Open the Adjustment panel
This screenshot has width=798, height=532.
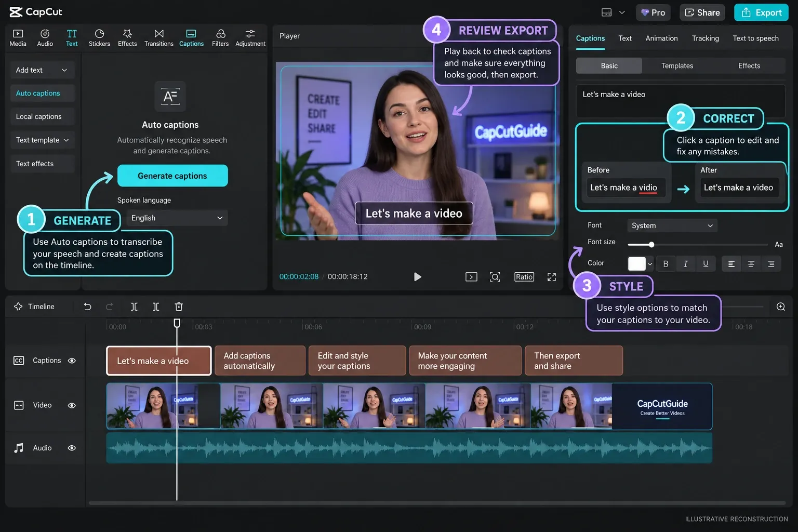coord(250,38)
